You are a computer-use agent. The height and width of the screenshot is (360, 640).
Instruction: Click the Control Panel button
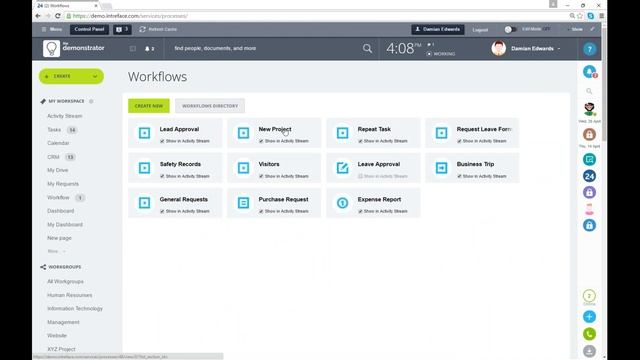pyautogui.click(x=89, y=29)
